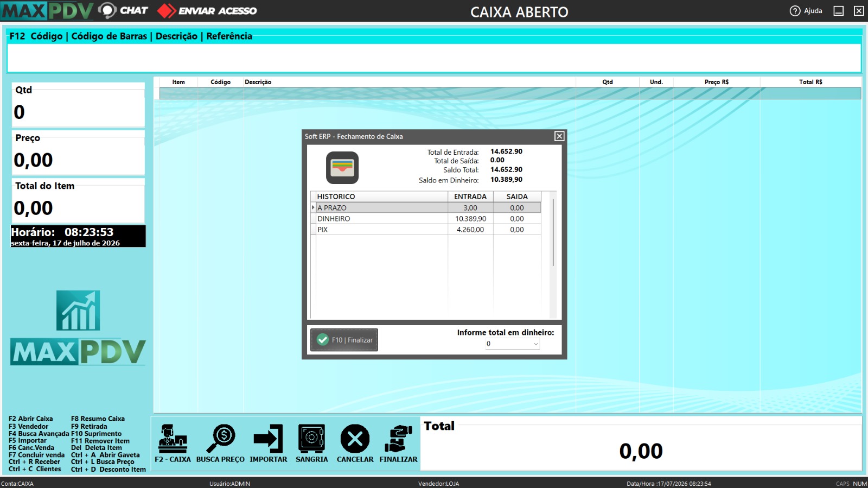Open the Ajuda help icon
868x488 pixels.
click(795, 11)
